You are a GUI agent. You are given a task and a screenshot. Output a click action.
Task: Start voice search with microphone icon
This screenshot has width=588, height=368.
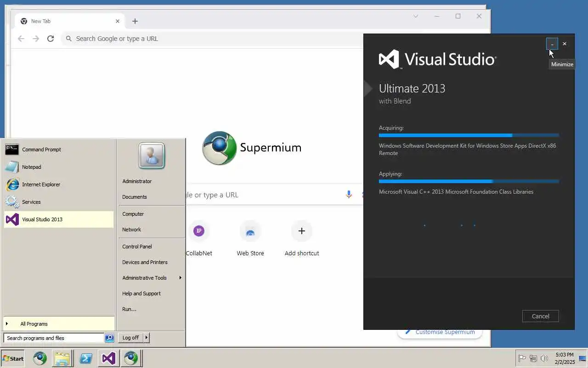[x=349, y=195]
